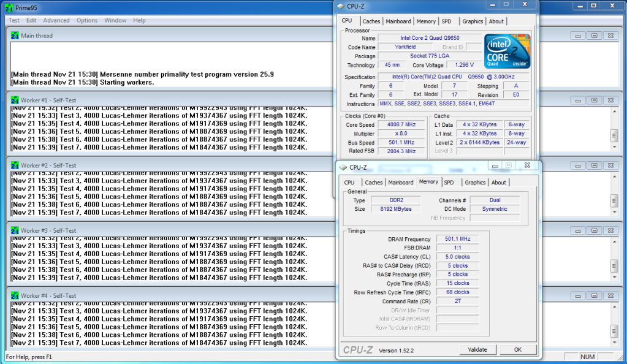Close the Main thread child window
This screenshot has height=364, width=627.
click(610, 36)
